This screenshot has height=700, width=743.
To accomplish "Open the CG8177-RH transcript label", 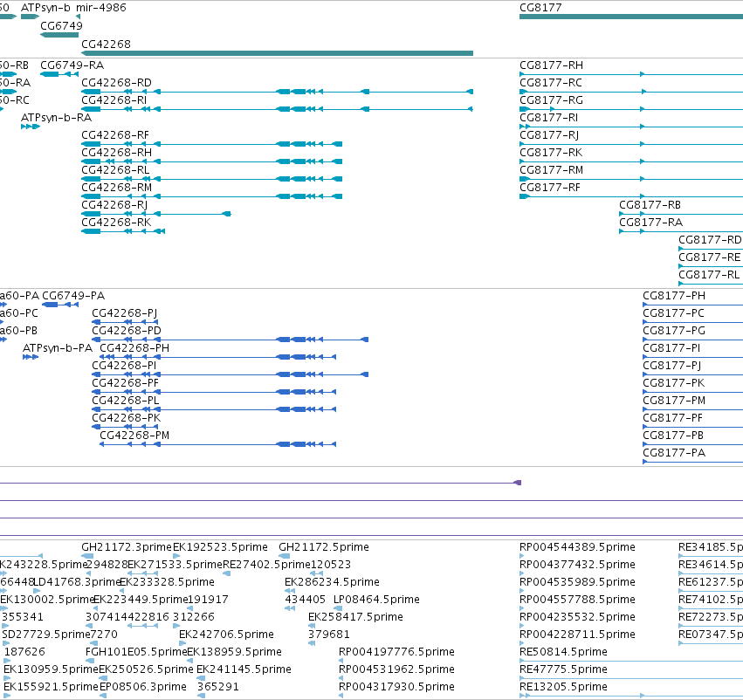I will tap(552, 65).
